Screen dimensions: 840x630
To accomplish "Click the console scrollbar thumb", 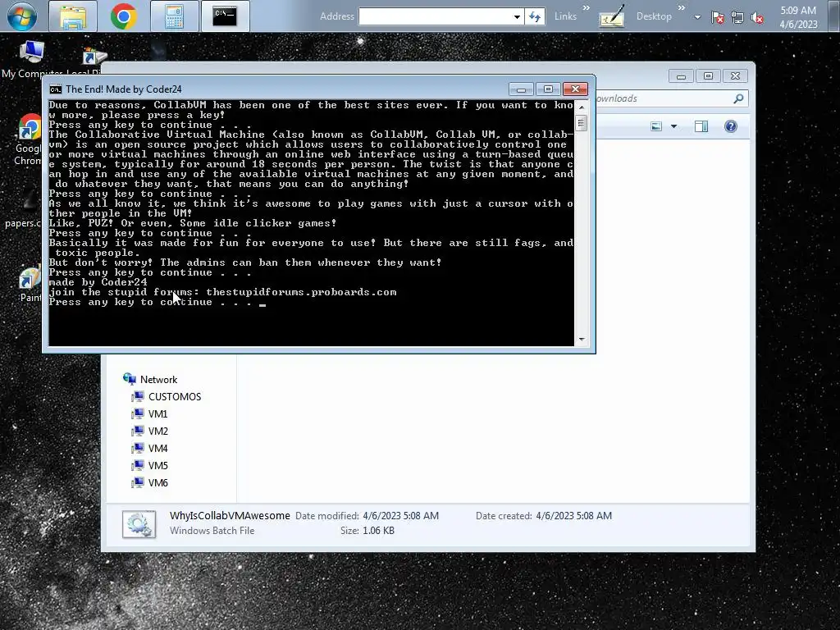I will [582, 123].
